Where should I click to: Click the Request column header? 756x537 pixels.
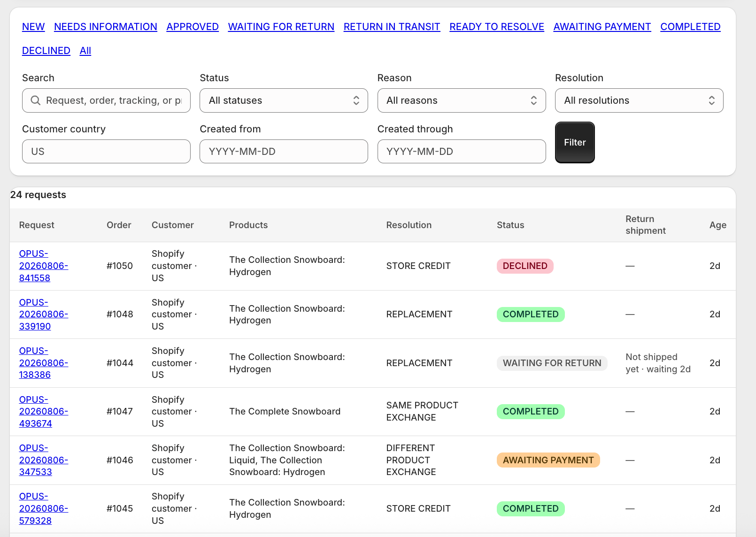click(x=37, y=225)
